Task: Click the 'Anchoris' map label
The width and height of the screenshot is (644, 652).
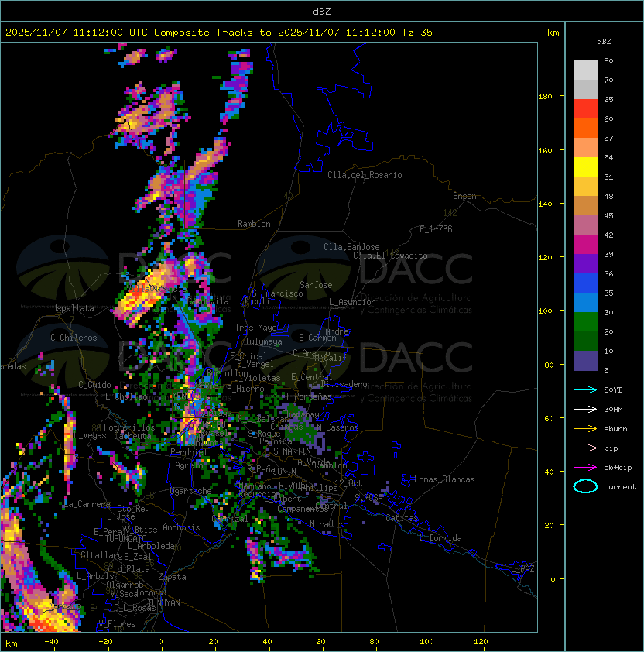Action: click(x=181, y=527)
